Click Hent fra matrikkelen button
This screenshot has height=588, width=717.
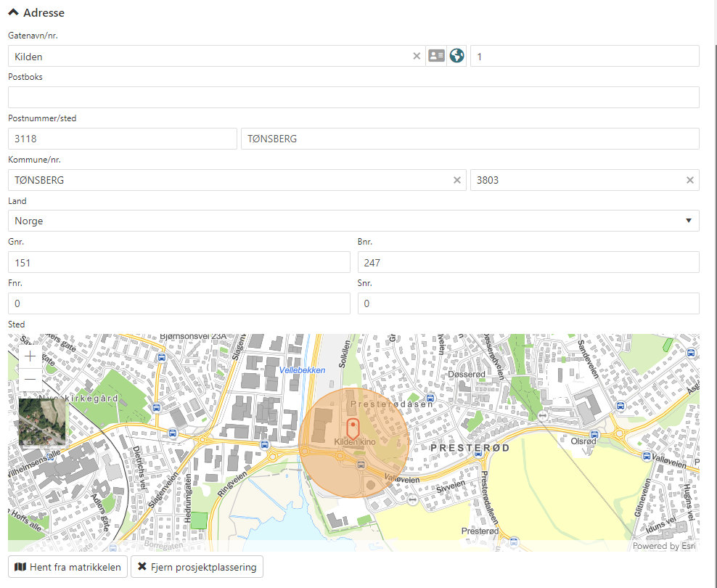tap(68, 567)
